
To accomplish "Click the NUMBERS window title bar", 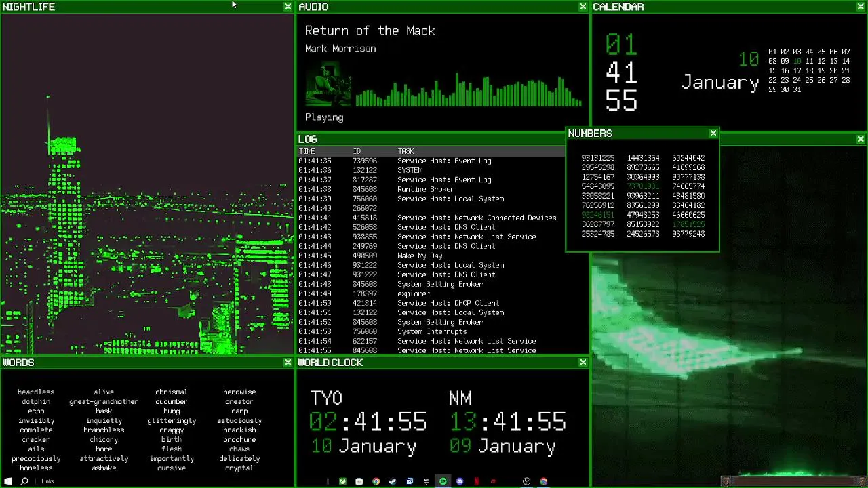I will (x=642, y=134).
